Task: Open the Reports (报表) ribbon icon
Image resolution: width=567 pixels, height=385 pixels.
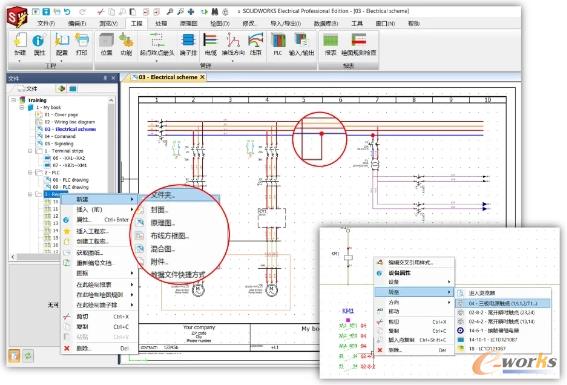Action: click(x=331, y=44)
